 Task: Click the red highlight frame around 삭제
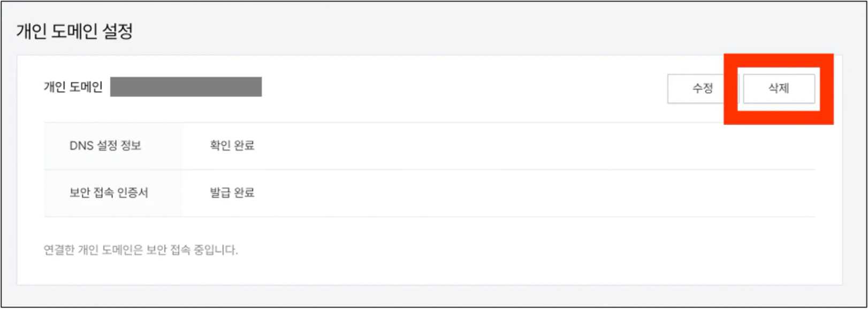779,118
